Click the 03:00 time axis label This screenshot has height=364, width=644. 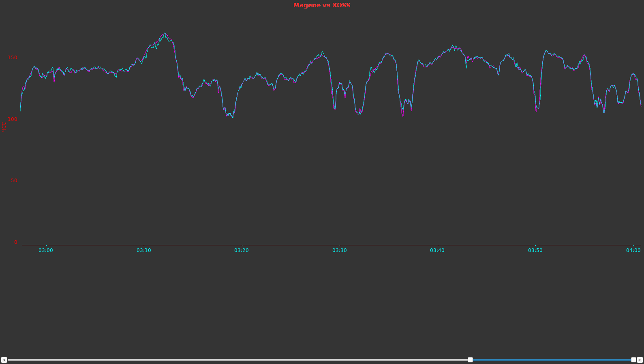pyautogui.click(x=46, y=250)
